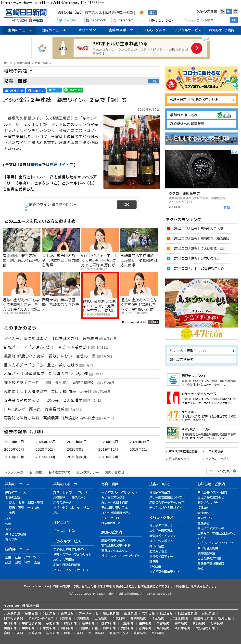Set font size to 中
This screenshot has width=241, height=644.
(x=229, y=11)
